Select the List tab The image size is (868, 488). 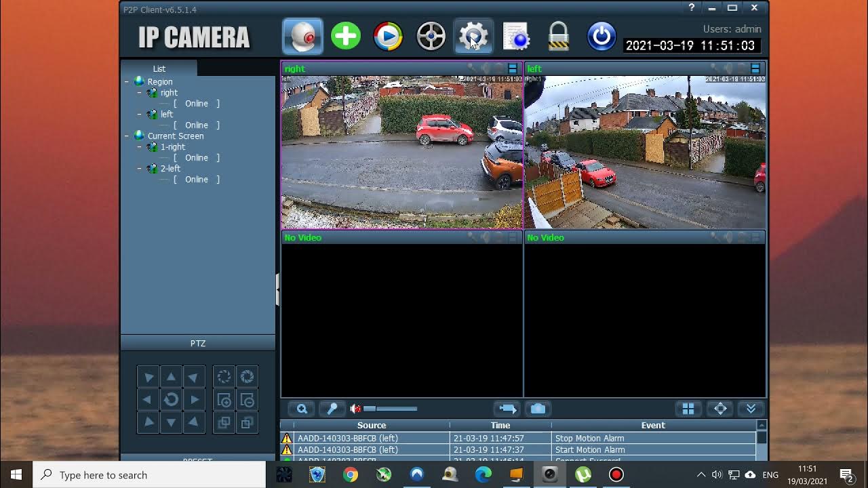(159, 68)
